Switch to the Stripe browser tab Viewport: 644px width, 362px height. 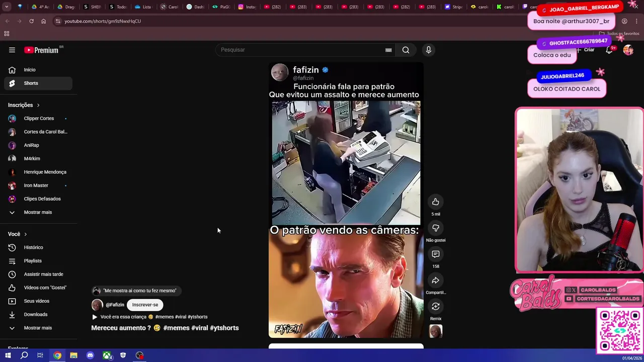point(454,7)
